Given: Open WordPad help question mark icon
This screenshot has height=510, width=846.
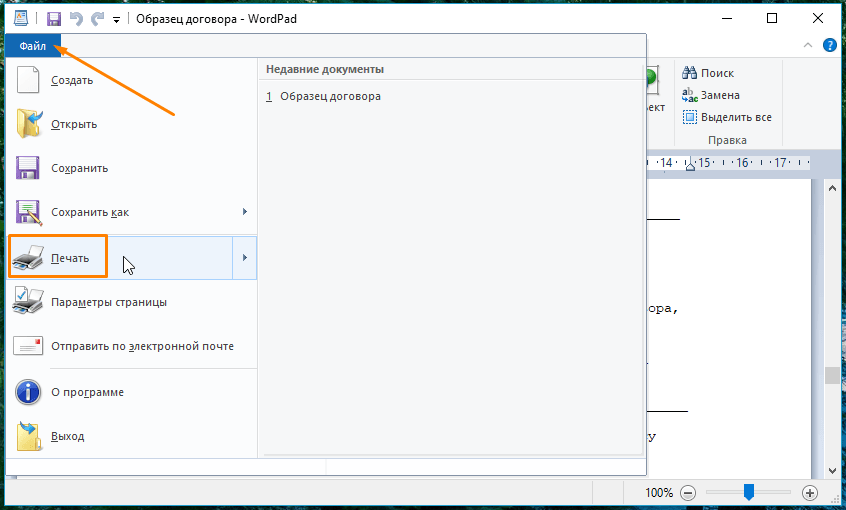Looking at the screenshot, I should click(829, 45).
